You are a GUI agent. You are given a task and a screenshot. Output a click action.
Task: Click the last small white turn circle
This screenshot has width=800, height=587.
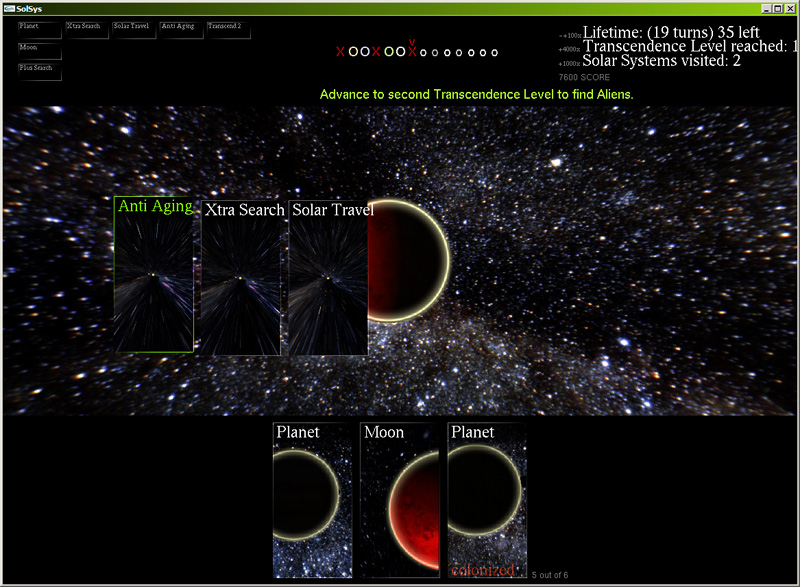tap(494, 52)
